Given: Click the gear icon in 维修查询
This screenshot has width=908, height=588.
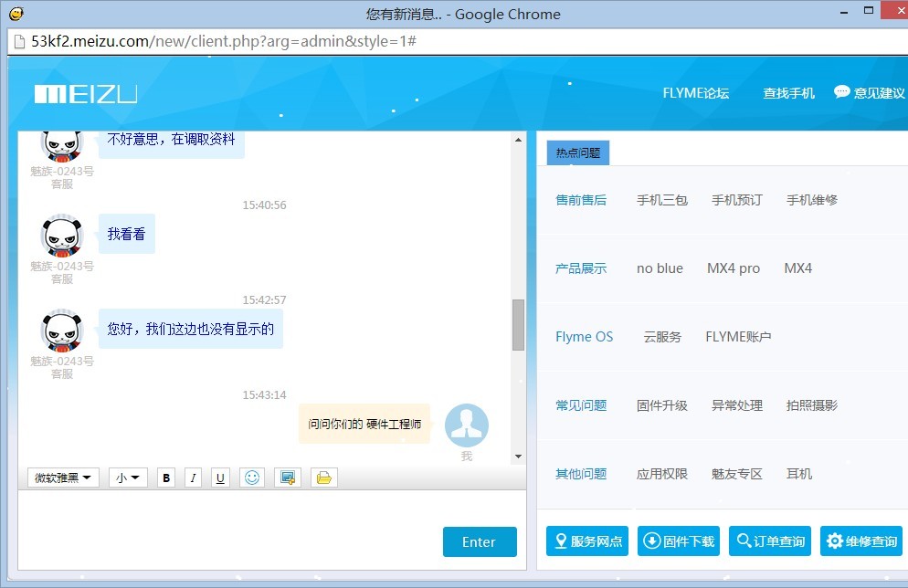Looking at the screenshot, I should (x=834, y=541).
